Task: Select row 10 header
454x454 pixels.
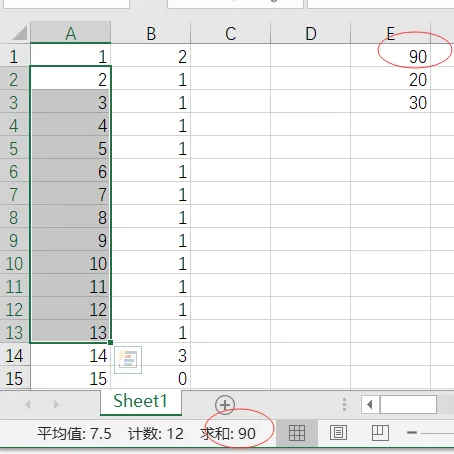Action: (x=15, y=263)
